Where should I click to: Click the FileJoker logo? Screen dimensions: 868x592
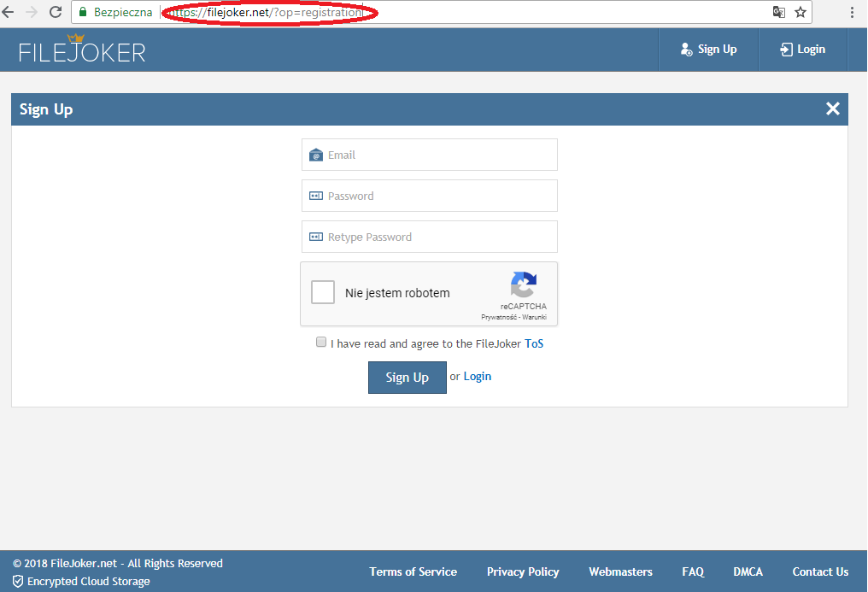[x=82, y=50]
